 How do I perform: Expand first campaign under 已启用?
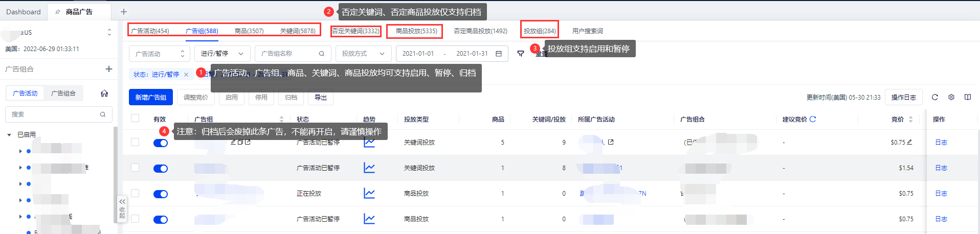[20, 151]
